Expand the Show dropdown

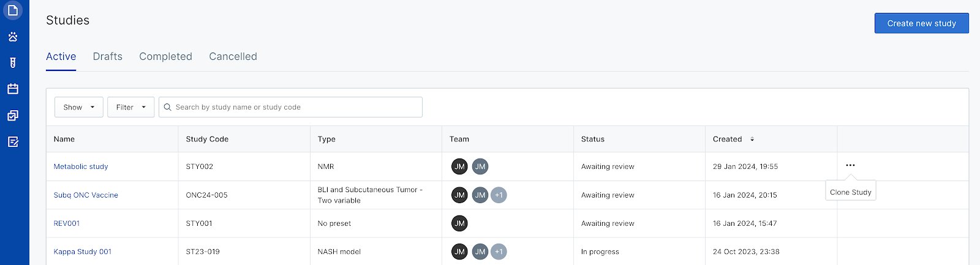[x=78, y=107]
